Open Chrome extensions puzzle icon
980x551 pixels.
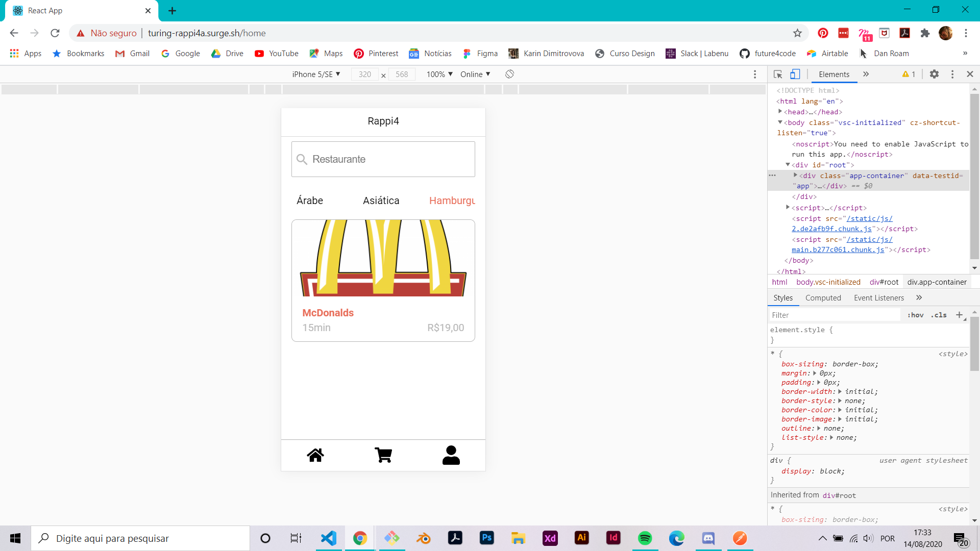[925, 33]
